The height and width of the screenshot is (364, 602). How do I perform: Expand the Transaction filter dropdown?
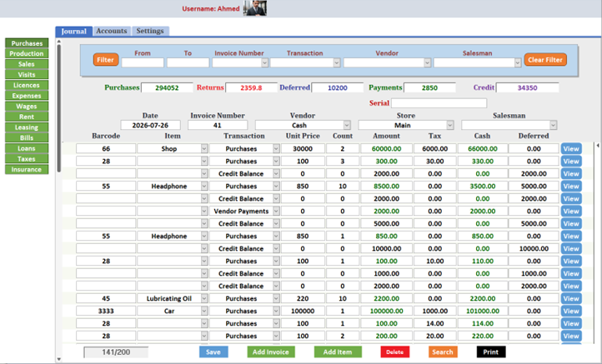pyautogui.click(x=337, y=62)
